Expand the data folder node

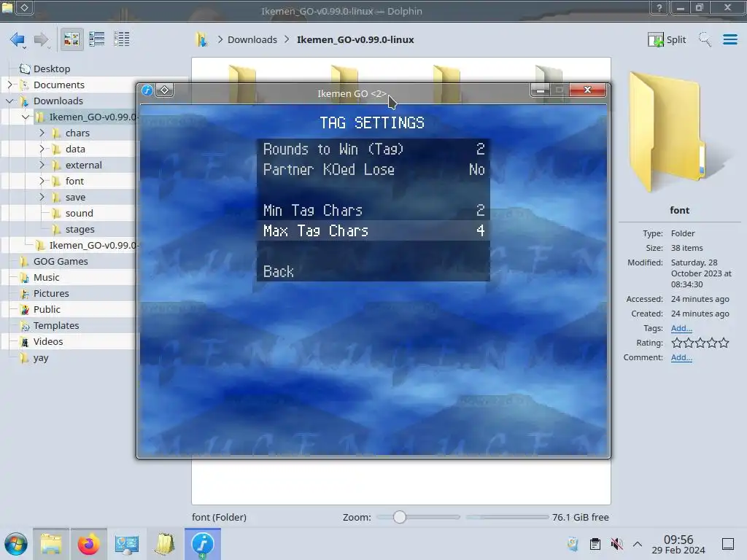point(42,149)
